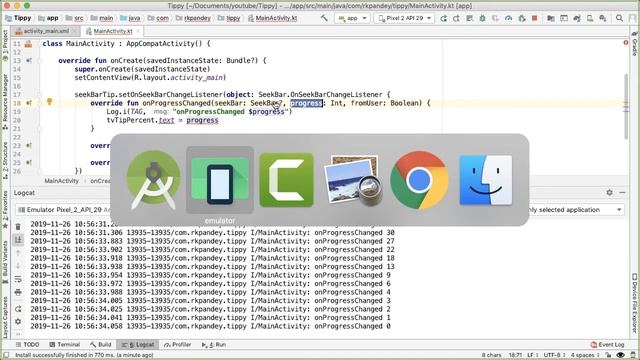
Task: Clear logcat with the trash icon
Action: coord(18,226)
